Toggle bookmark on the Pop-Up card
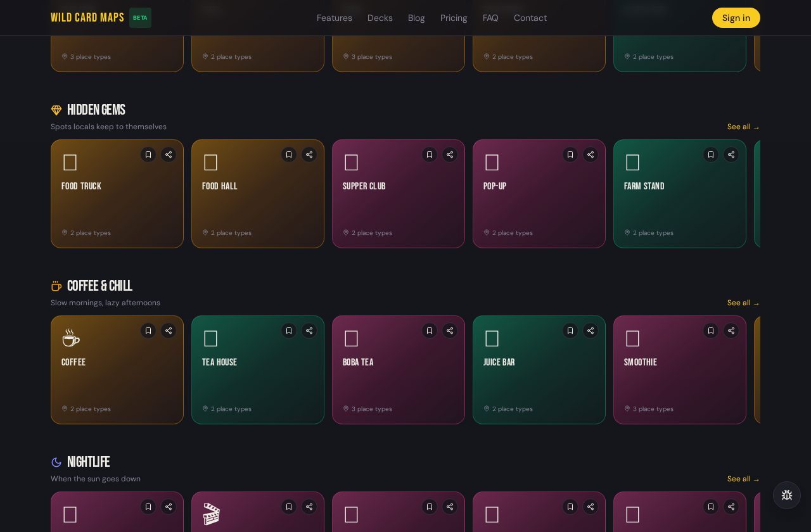Viewport: 811px width, 532px height. coord(570,155)
